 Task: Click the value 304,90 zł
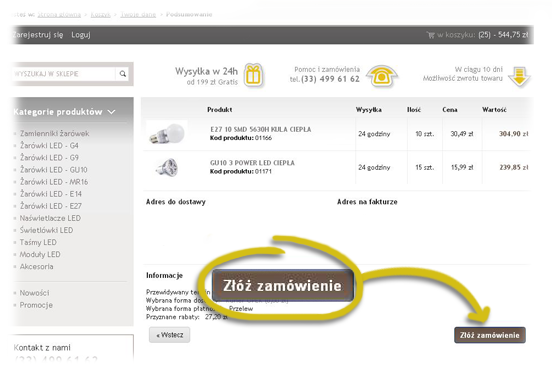514,134
